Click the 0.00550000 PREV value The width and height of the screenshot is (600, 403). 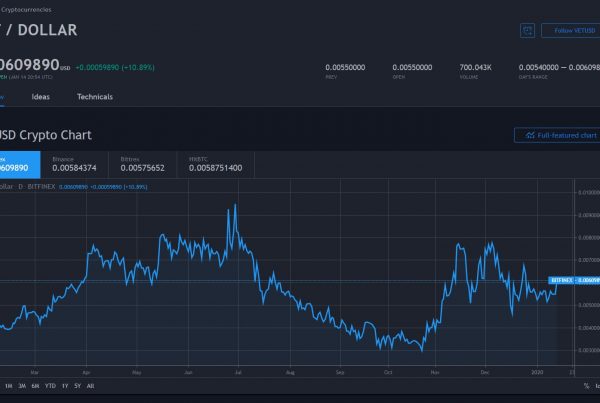tap(345, 67)
